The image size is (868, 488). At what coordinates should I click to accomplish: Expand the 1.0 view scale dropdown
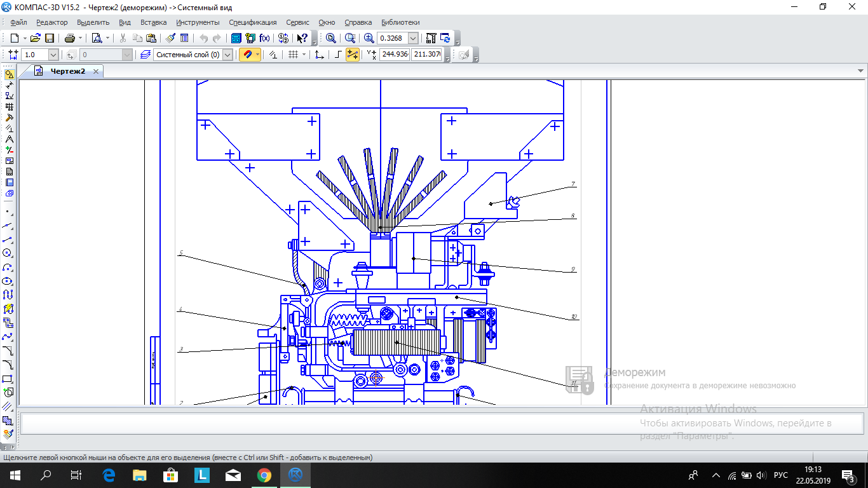[53, 55]
